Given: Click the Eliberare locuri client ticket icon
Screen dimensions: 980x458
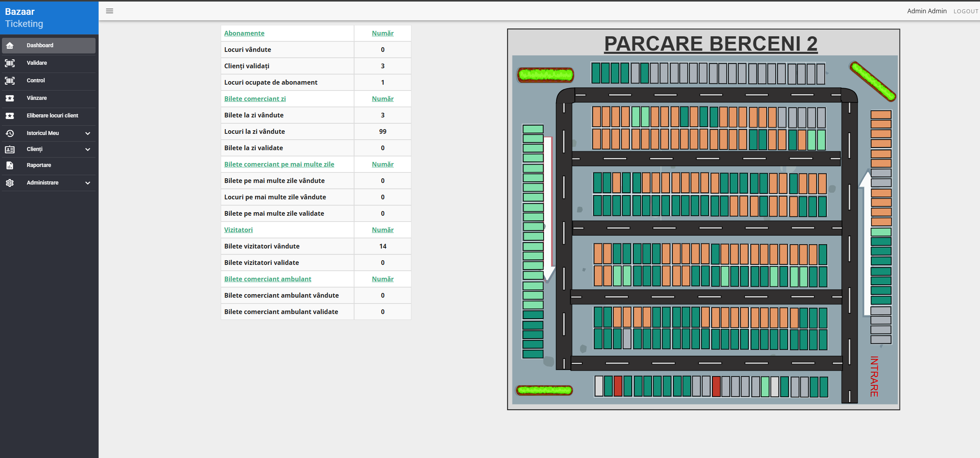Looking at the screenshot, I should coord(10,116).
